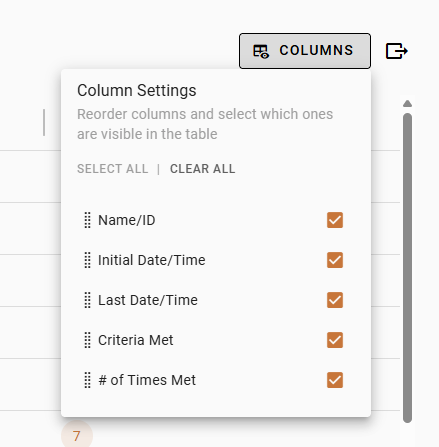Select the reorder handle for Last Date/Time
This screenshot has width=439, height=447.
click(x=87, y=300)
